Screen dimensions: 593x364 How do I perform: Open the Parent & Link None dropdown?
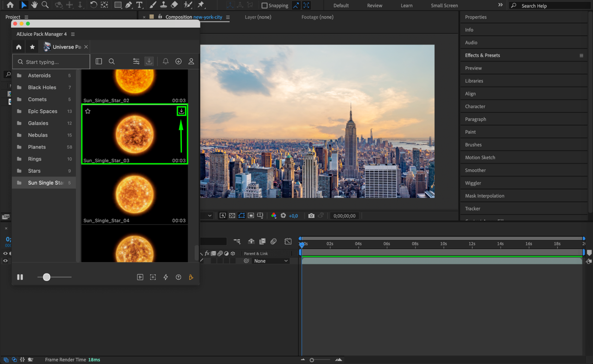(271, 261)
